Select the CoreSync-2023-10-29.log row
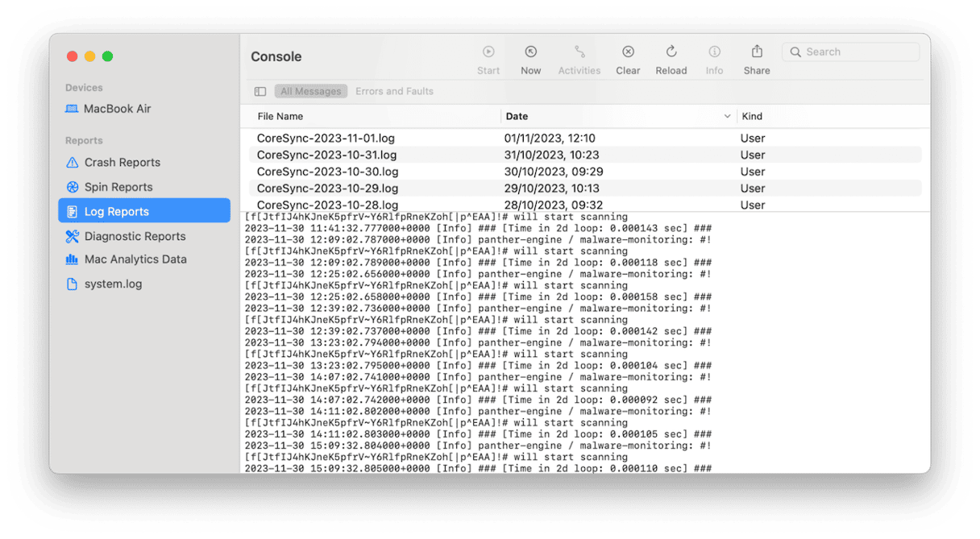 pyautogui.click(x=585, y=189)
